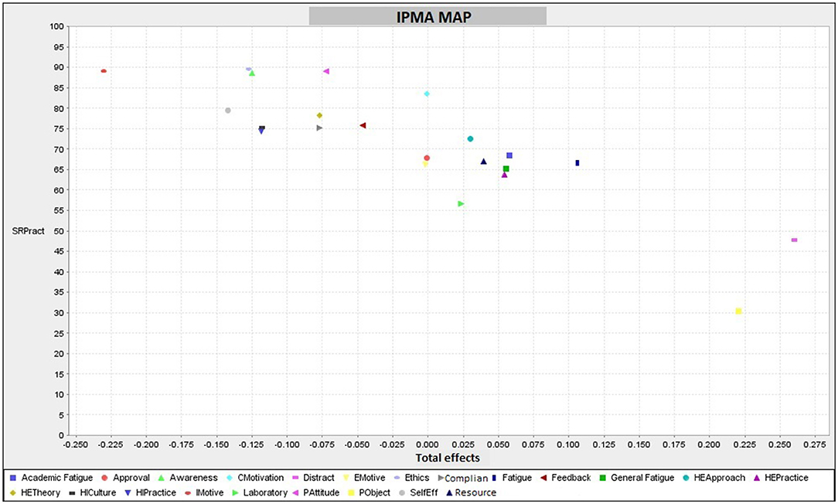Select the gray Complian triangle data point

319,128
